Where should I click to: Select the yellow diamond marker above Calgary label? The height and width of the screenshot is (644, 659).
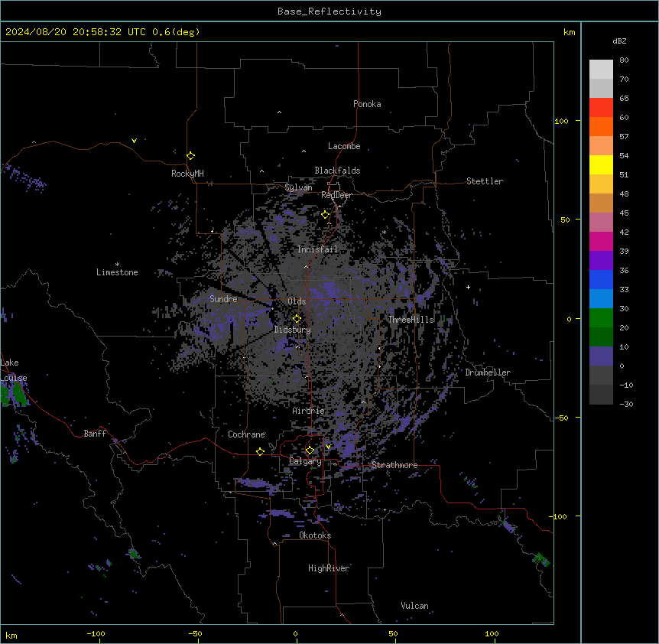(310, 450)
